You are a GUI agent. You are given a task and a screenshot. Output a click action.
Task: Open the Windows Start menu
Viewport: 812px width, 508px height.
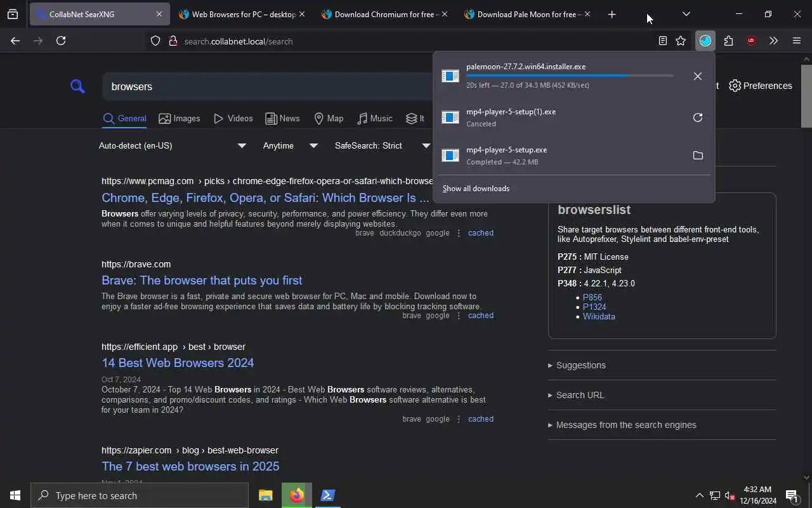tap(15, 495)
